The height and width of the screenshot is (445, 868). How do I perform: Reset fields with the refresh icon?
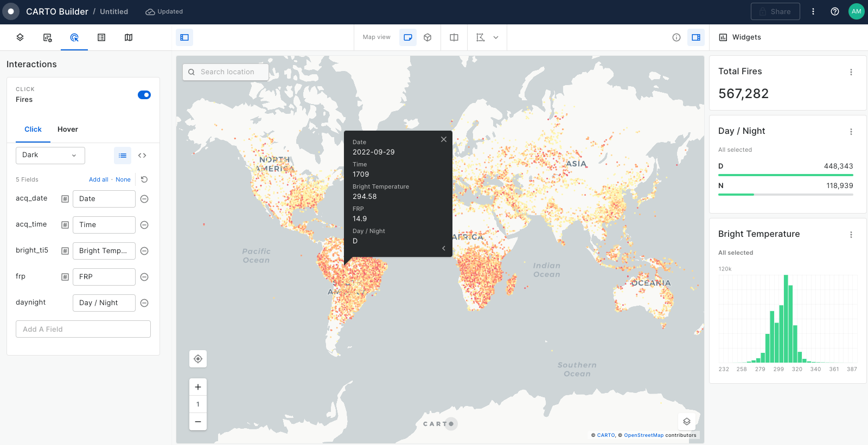tap(144, 179)
